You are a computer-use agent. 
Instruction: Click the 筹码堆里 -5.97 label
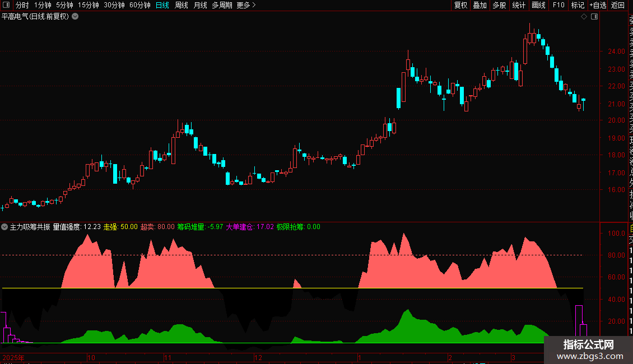200,227
